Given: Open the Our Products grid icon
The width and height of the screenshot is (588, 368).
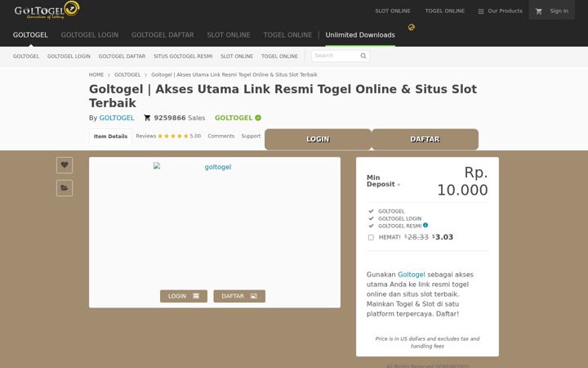Looking at the screenshot, I should [x=481, y=11].
